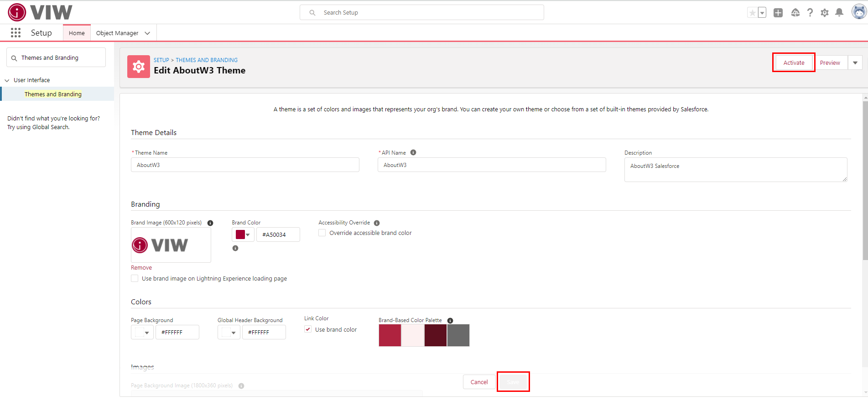Click the Preview button

[830, 63]
